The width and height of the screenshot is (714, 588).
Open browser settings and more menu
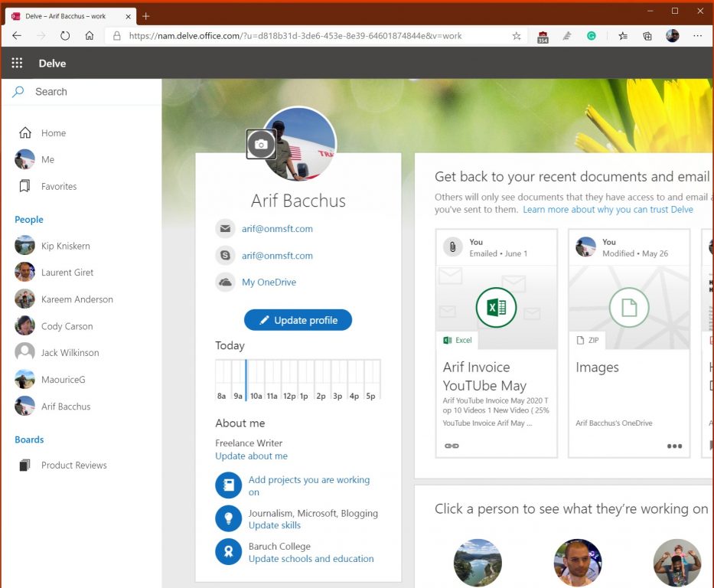(697, 35)
